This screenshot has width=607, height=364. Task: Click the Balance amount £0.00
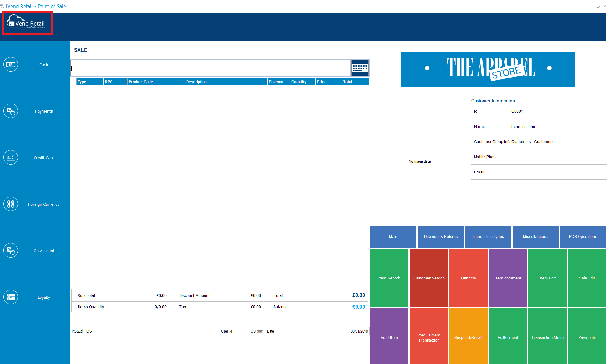pyautogui.click(x=358, y=307)
